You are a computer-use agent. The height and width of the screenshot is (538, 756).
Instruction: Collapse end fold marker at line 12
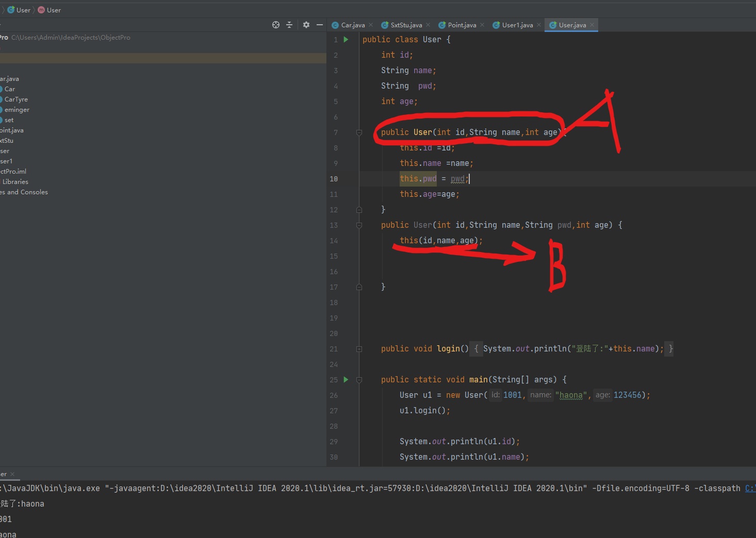click(359, 210)
